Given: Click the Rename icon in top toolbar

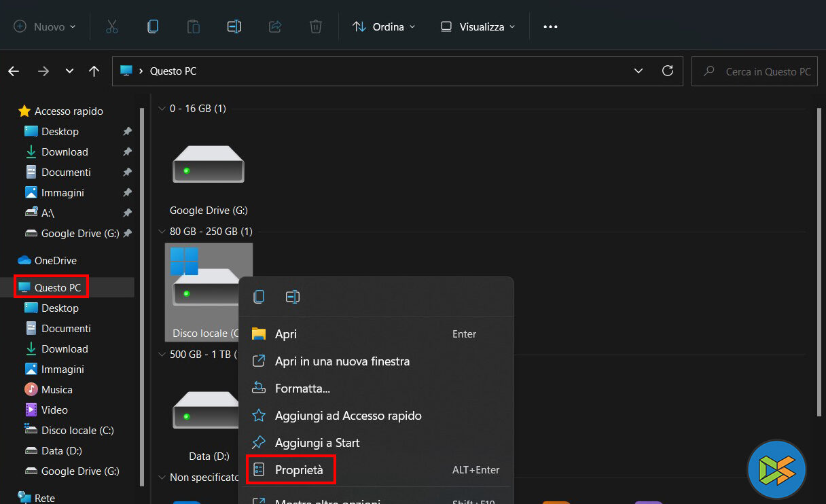Looking at the screenshot, I should pyautogui.click(x=234, y=26).
